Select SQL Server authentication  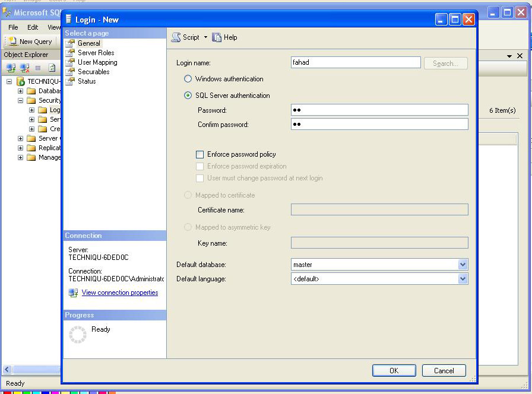click(x=188, y=95)
